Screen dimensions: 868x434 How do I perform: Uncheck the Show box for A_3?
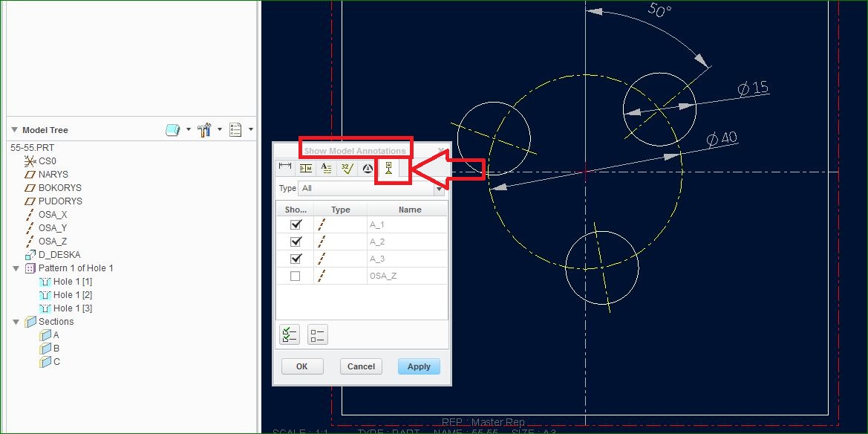pyautogui.click(x=296, y=259)
